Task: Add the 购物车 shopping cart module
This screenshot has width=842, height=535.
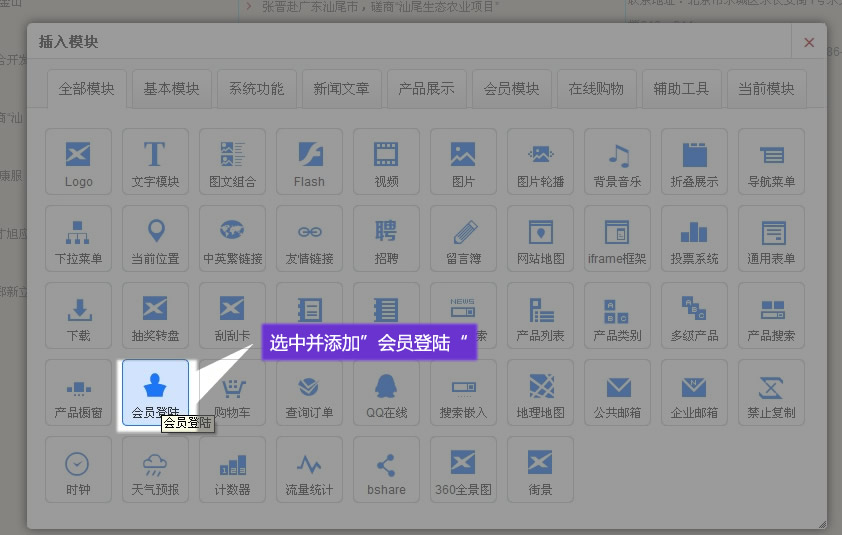Action: (x=232, y=393)
